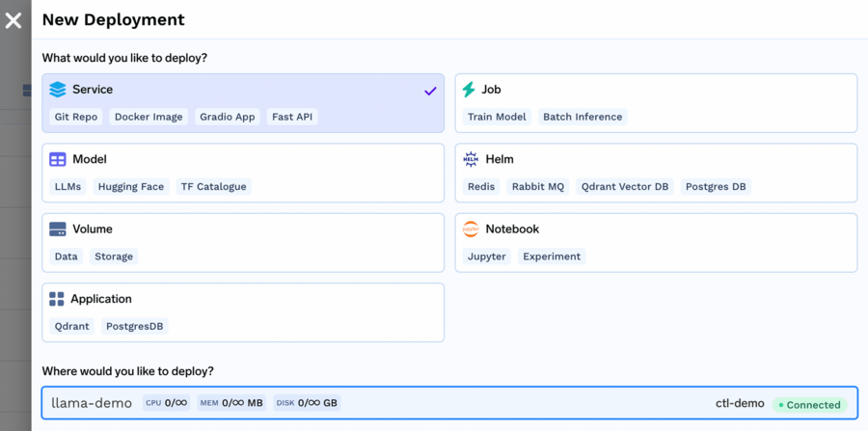Click the Jupyter tag under Notebook
Image resolution: width=868 pixels, height=431 pixels.
pyautogui.click(x=487, y=256)
